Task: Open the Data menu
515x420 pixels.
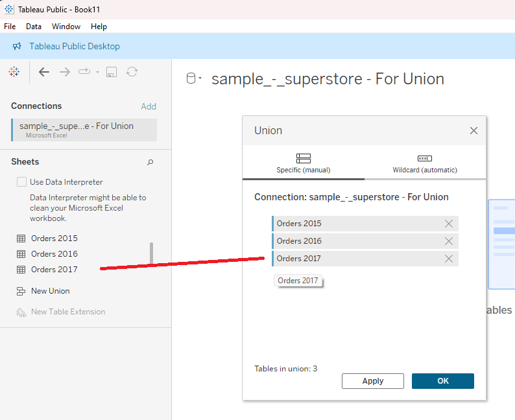Action: click(34, 27)
